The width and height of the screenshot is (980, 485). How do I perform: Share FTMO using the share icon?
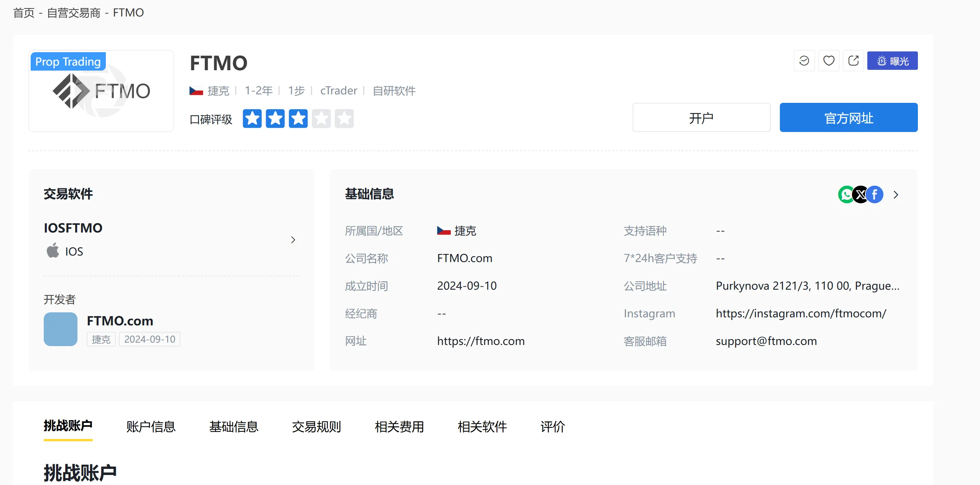(853, 61)
